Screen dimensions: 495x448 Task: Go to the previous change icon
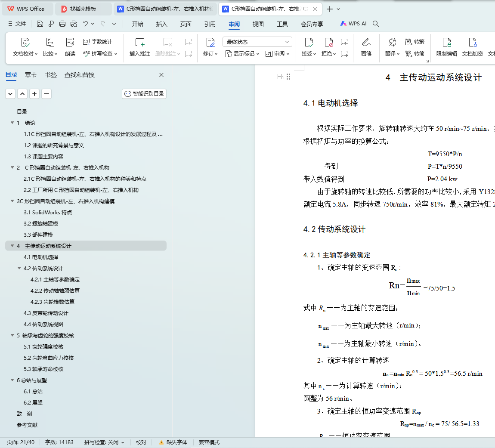(x=344, y=42)
